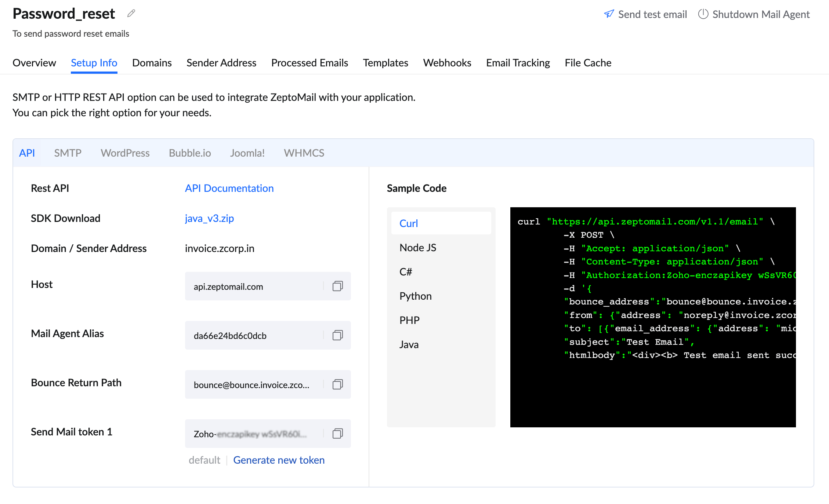Click the pencil edit icon beside Password_reset

131,14
